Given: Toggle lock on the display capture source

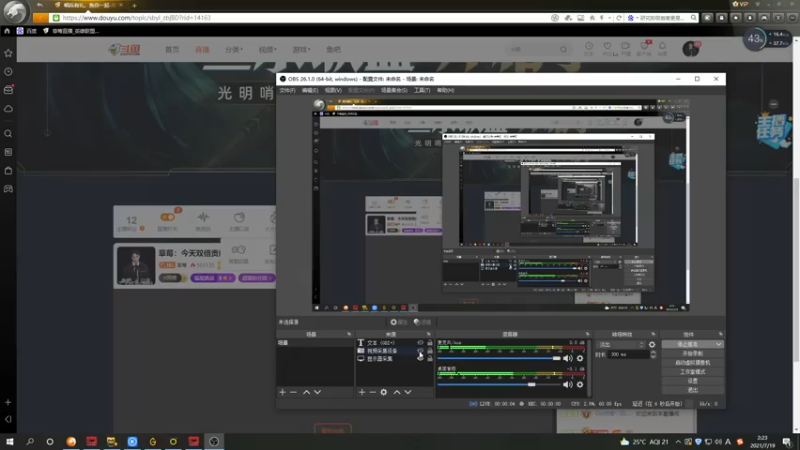Looking at the screenshot, I should click(x=430, y=358).
